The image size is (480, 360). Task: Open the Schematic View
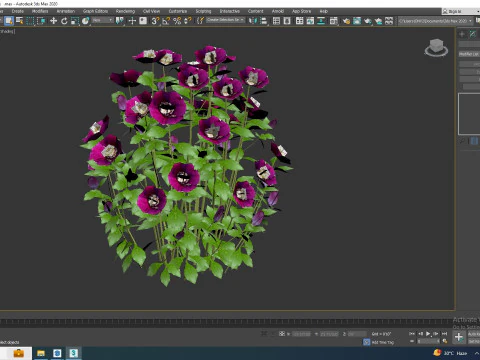coord(321,21)
